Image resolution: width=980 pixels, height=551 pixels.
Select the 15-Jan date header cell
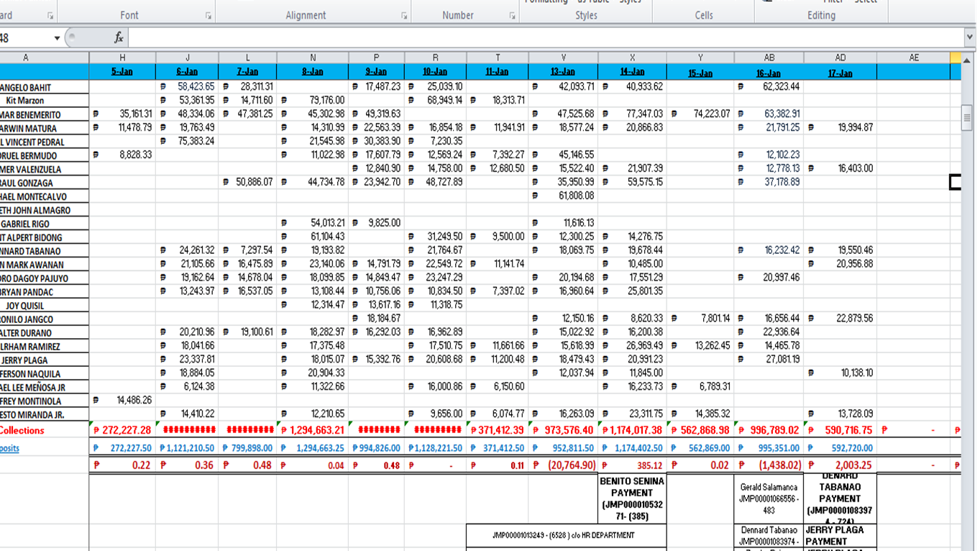point(700,73)
